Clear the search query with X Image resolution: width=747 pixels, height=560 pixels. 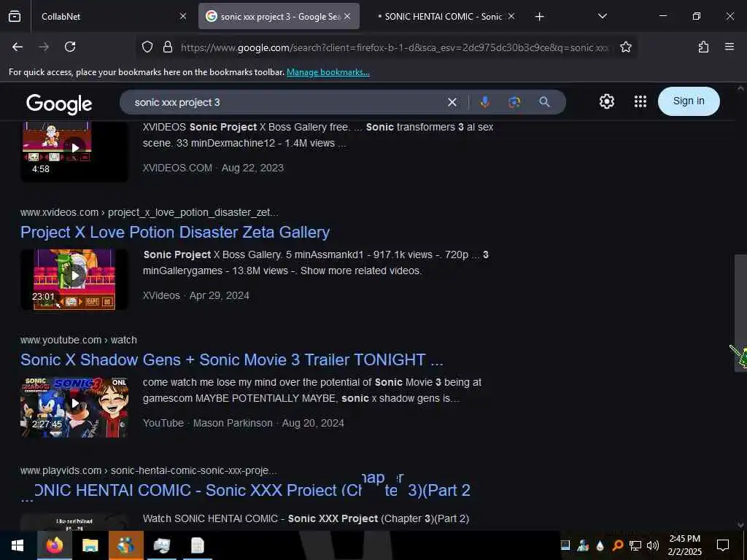pos(452,102)
